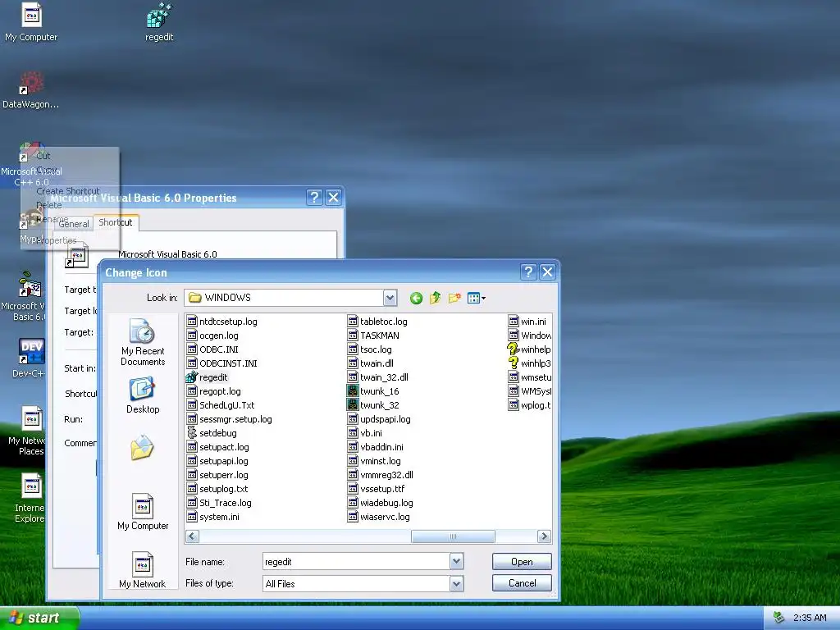Screen dimensions: 840x630
Task: Click the regedit desktop icon
Action: pyautogui.click(x=159, y=22)
